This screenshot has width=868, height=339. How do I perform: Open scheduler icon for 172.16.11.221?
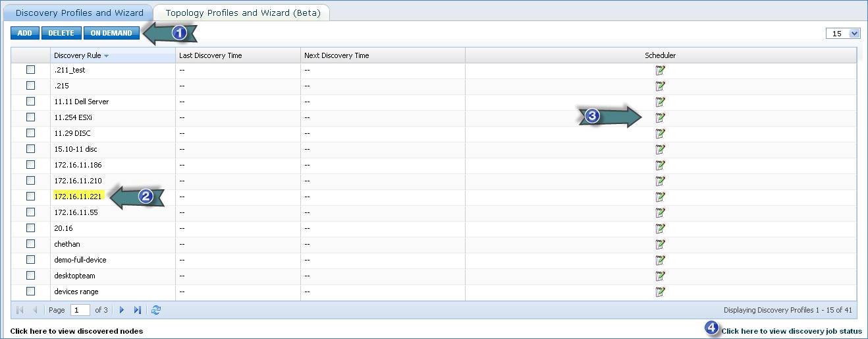click(660, 197)
